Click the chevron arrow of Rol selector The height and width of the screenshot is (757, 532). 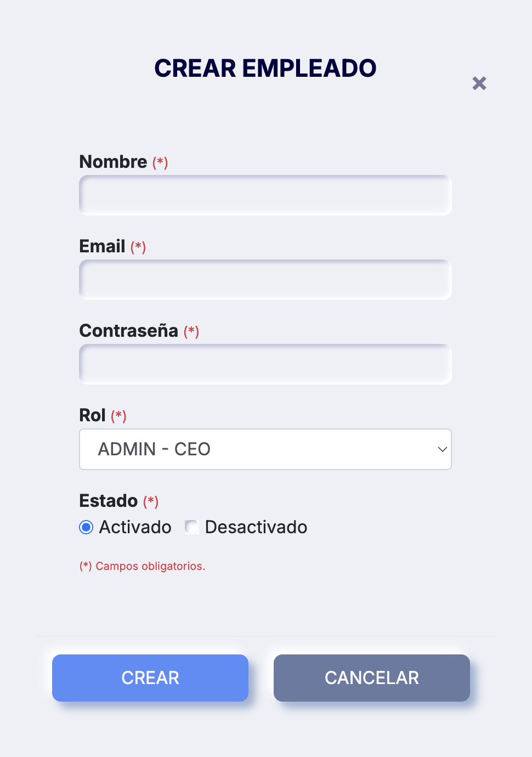(442, 449)
